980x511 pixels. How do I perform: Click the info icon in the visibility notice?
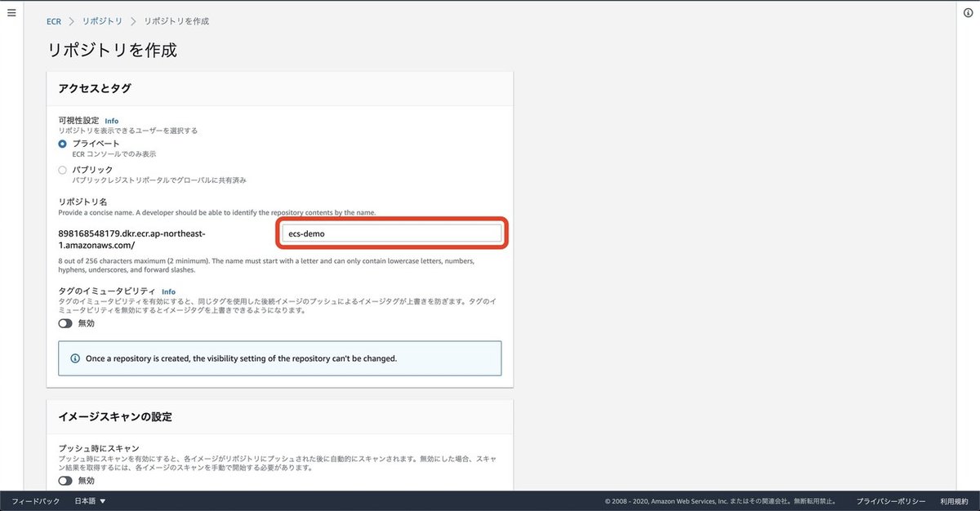click(76, 358)
